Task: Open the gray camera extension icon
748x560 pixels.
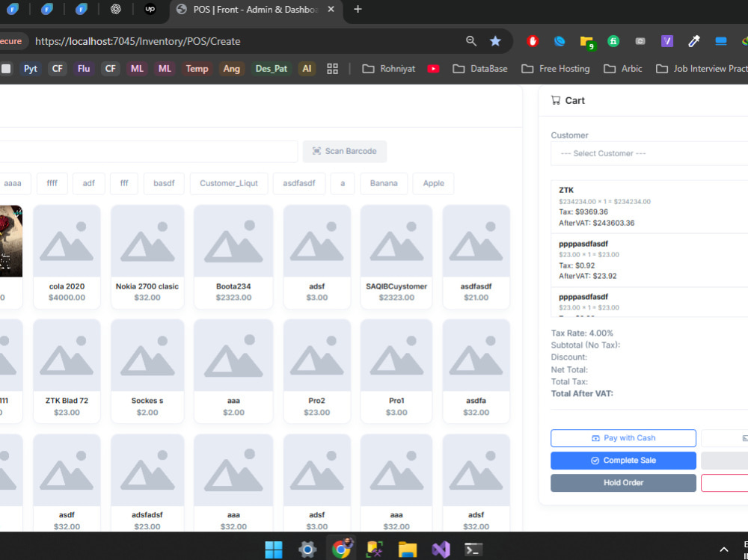Action: point(640,42)
